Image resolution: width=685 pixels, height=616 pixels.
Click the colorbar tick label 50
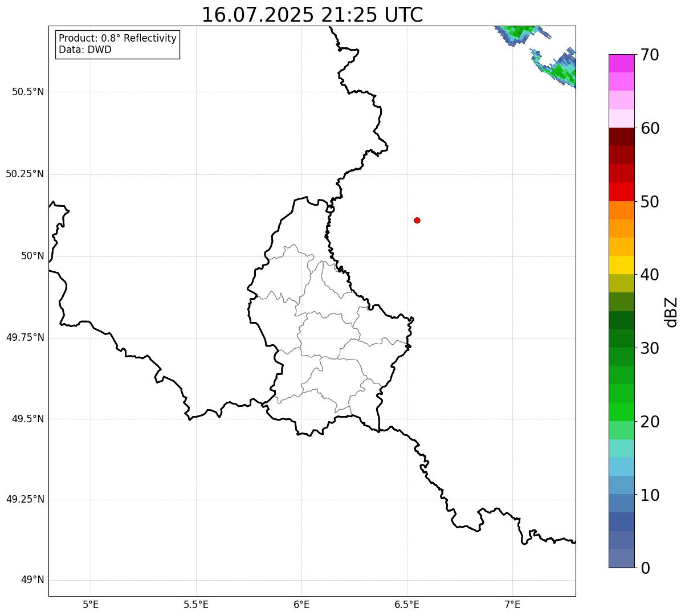(650, 202)
